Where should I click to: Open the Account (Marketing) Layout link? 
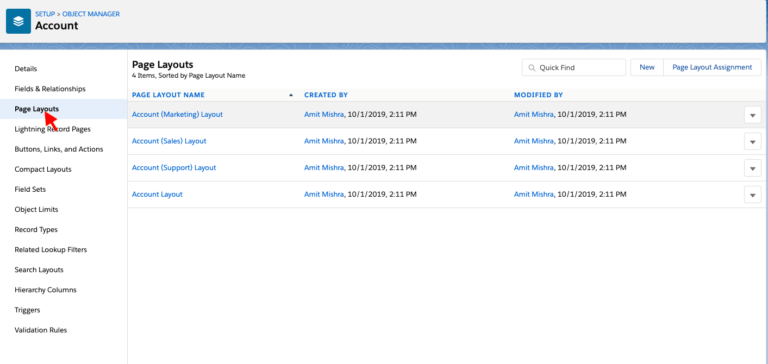[x=177, y=114]
